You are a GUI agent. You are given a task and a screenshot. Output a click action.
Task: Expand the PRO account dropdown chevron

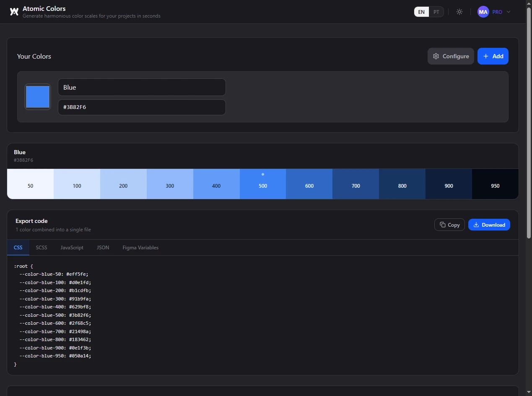pos(509,12)
